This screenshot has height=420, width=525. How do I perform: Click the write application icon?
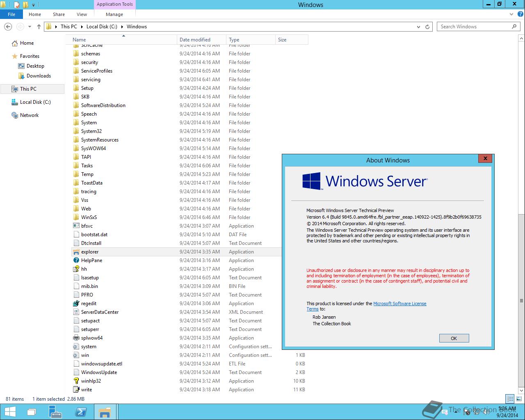tap(76, 390)
